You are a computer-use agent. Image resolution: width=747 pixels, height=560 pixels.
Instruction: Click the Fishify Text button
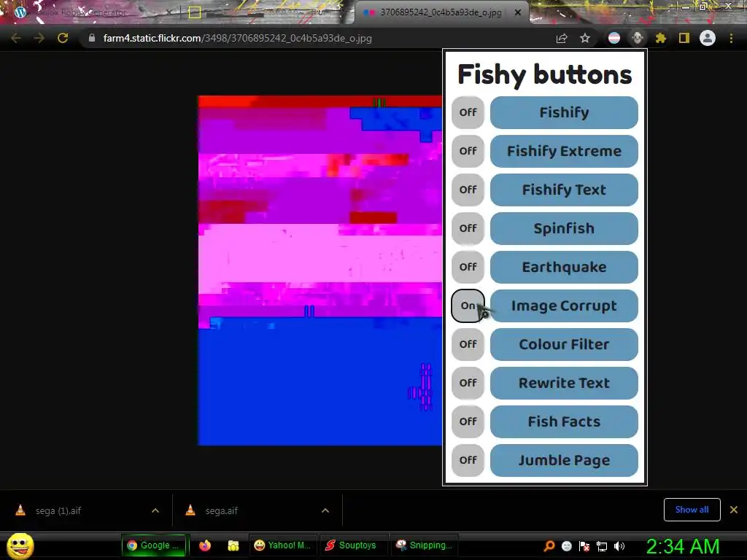tap(564, 190)
